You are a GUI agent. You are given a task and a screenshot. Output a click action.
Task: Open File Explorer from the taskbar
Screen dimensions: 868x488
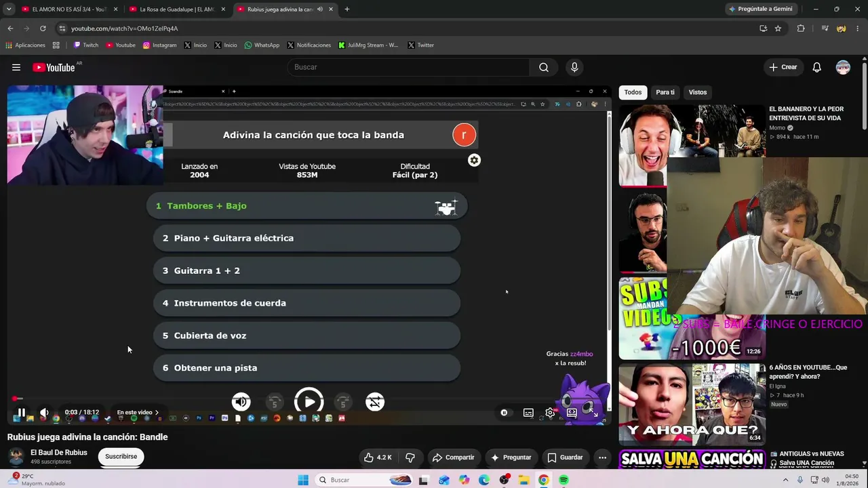(x=524, y=480)
